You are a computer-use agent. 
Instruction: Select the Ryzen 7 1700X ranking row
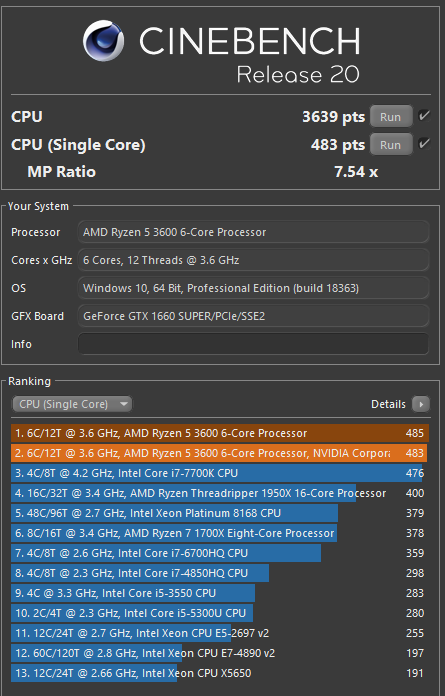click(220, 533)
